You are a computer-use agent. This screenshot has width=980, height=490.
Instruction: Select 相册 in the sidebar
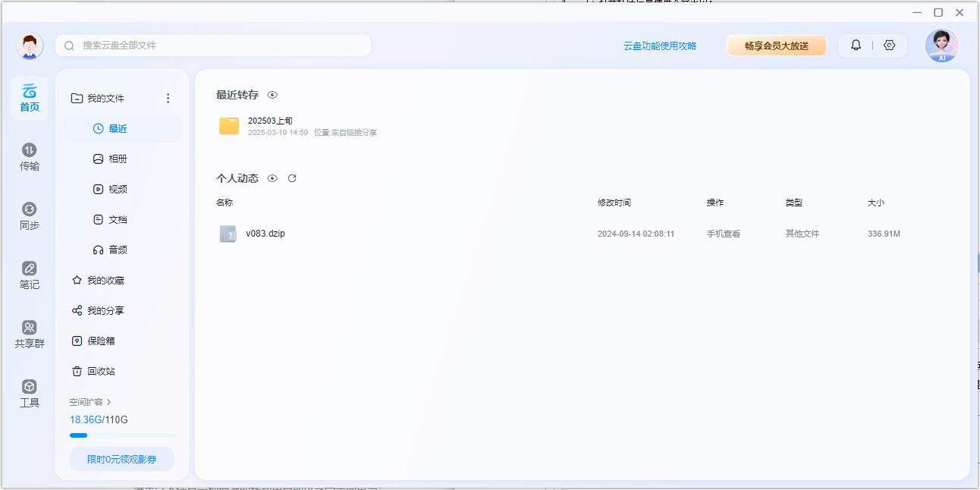pyautogui.click(x=118, y=159)
